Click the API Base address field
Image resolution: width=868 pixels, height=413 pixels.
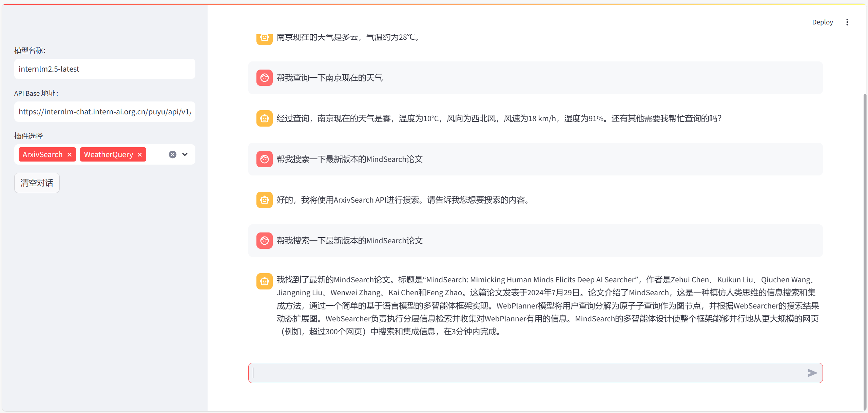[104, 112]
